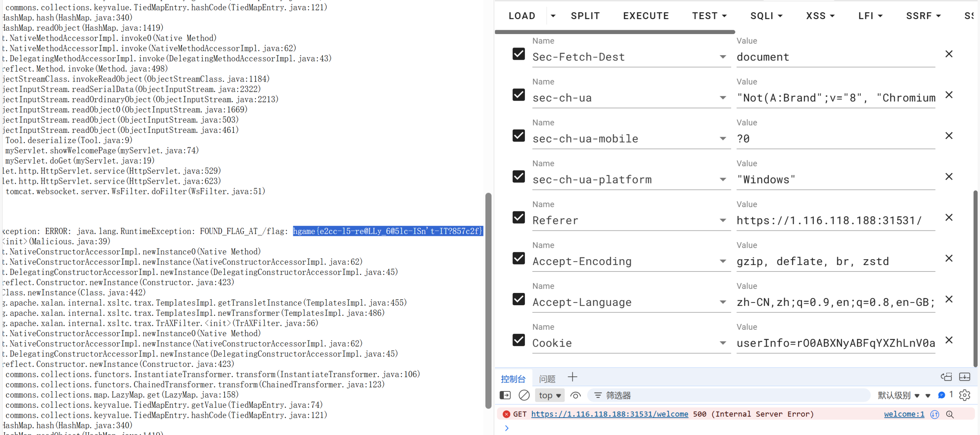Switch to the 问题 tab
Image resolution: width=980 pixels, height=435 pixels.
pos(547,379)
